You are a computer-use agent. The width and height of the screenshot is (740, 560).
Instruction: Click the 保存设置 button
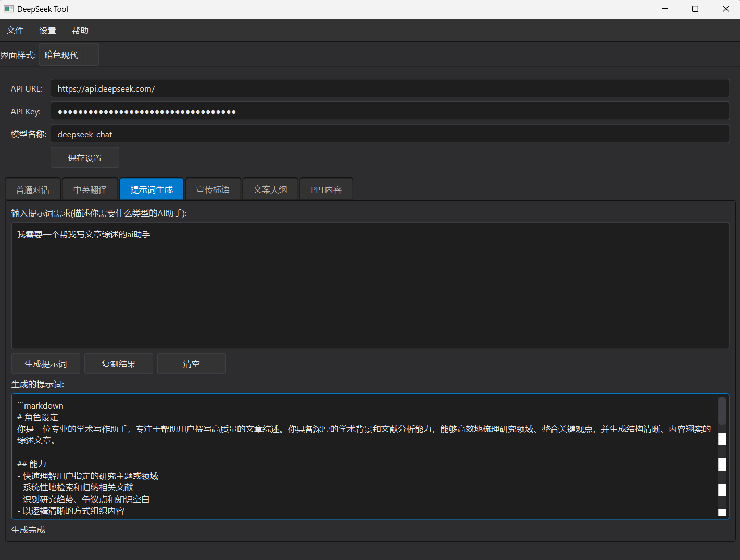tap(85, 158)
